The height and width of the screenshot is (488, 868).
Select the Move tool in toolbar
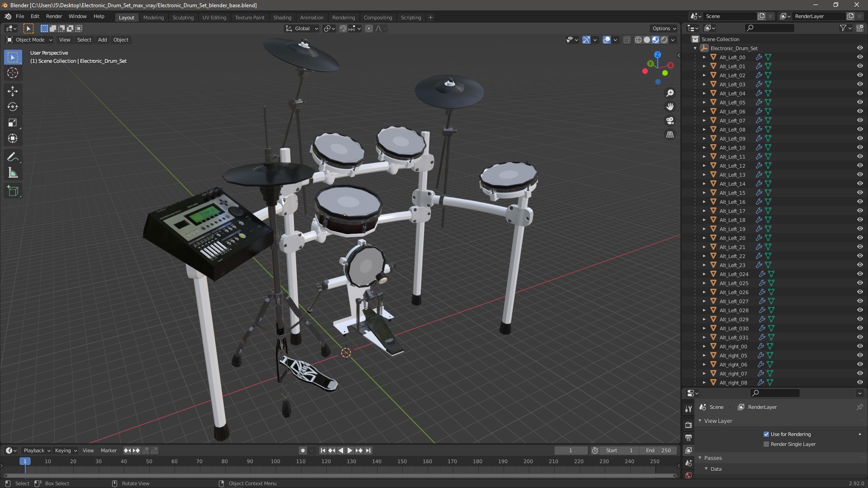[x=13, y=91]
